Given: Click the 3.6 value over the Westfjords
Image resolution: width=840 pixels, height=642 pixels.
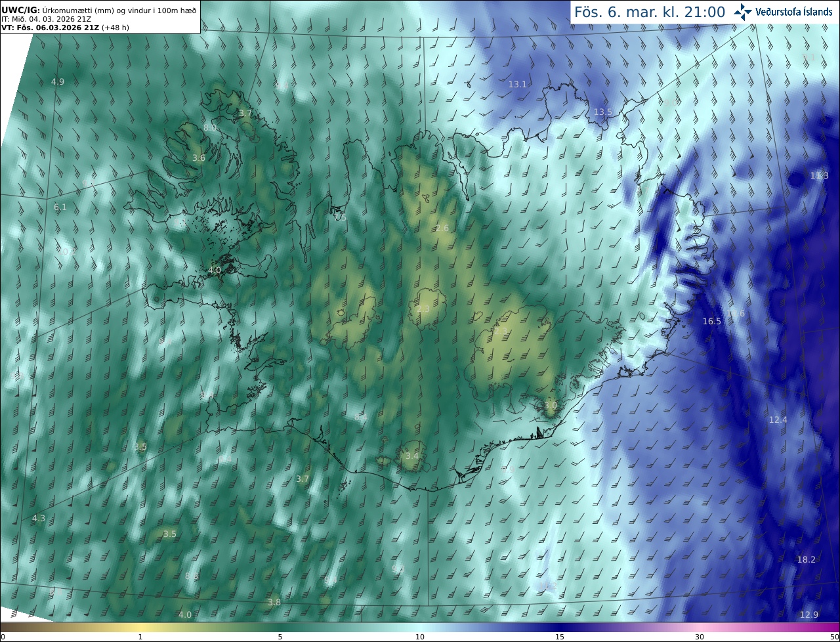Looking at the screenshot, I should 199,158.
